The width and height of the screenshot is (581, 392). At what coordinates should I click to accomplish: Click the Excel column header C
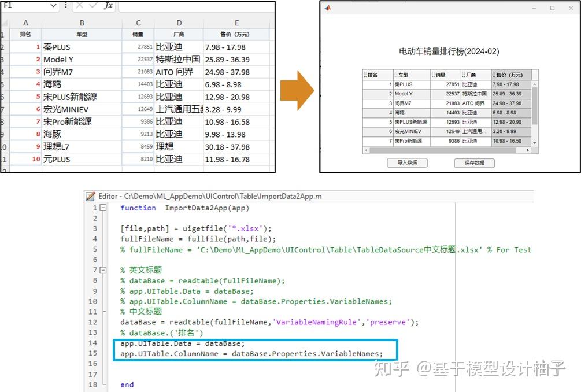[x=138, y=23]
